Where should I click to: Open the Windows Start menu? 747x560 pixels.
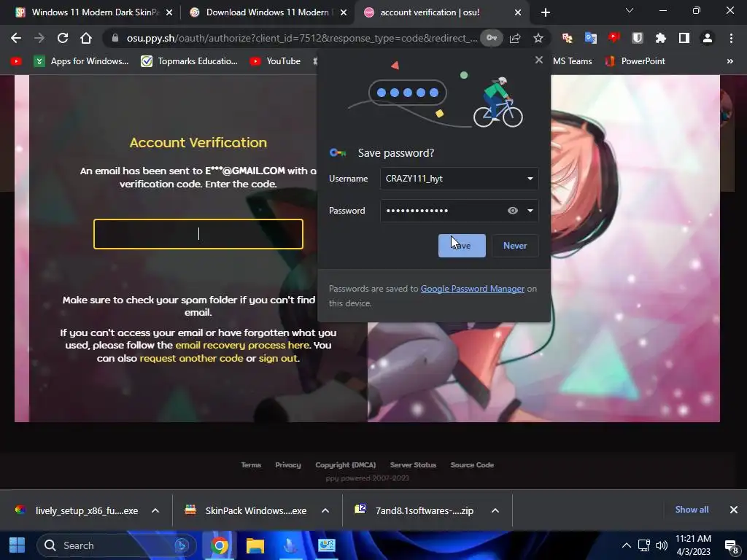coord(18,545)
